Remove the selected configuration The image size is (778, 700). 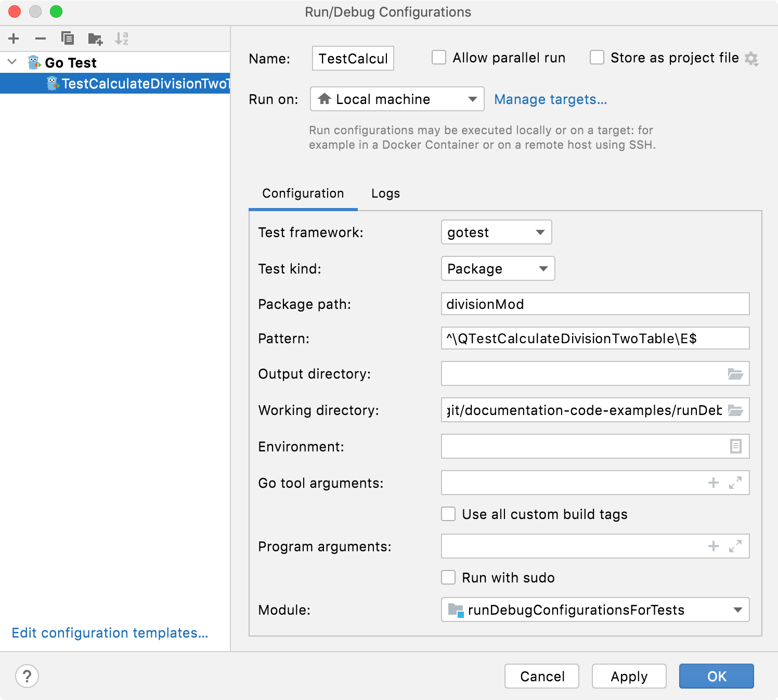[x=40, y=38]
